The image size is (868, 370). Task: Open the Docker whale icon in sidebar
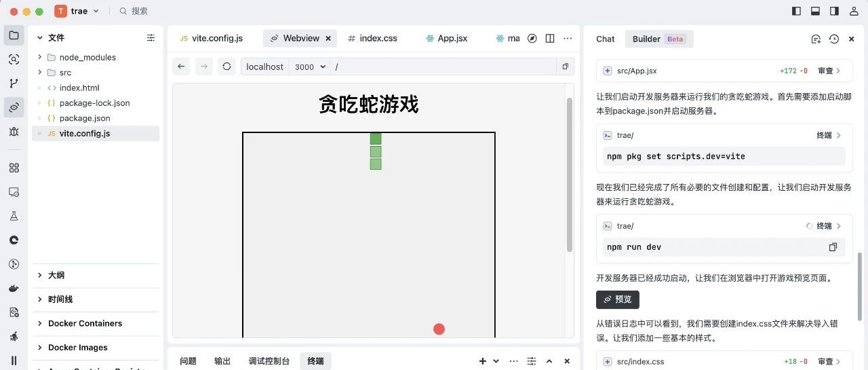click(14, 288)
